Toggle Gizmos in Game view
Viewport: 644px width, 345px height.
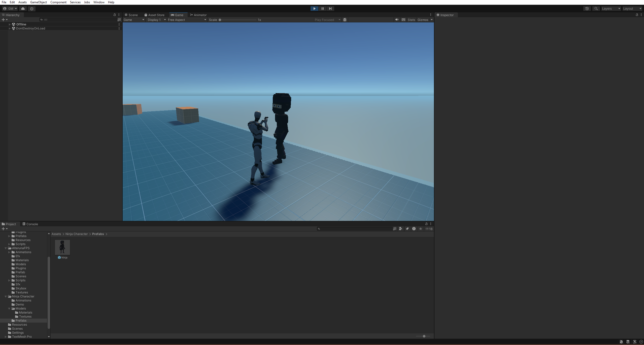(423, 20)
